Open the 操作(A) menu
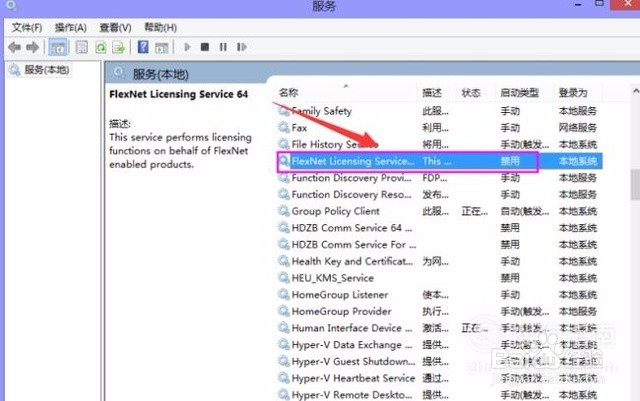 71,28
